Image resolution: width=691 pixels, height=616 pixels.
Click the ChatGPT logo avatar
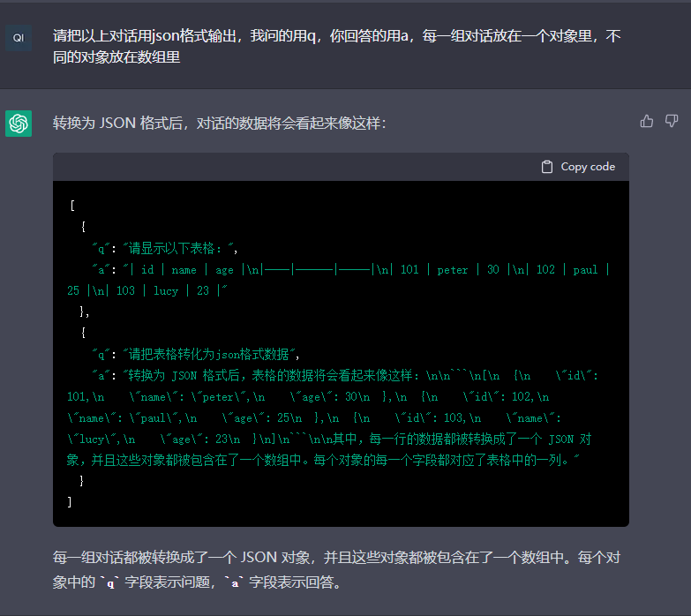[x=19, y=124]
